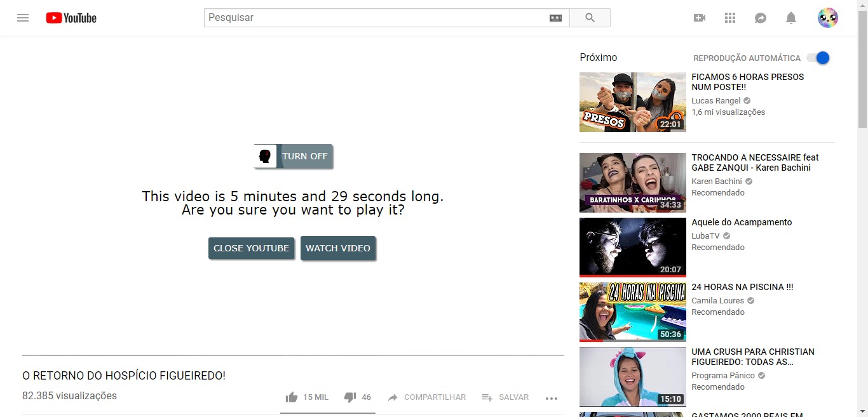Open the hamburger guide menu
Screen dimensions: 868x417
coord(23,18)
